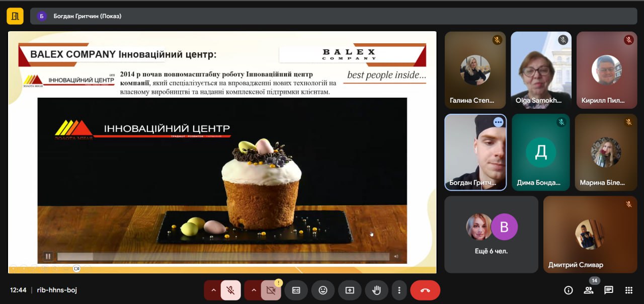Expand video settings arrow beside the camera
Screen dimensions: 644x304
(254, 290)
